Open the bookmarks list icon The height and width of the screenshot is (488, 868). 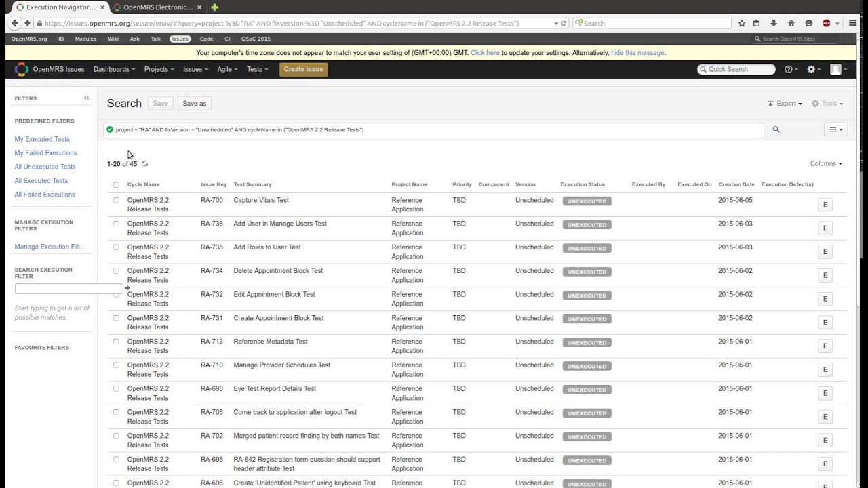(757, 23)
